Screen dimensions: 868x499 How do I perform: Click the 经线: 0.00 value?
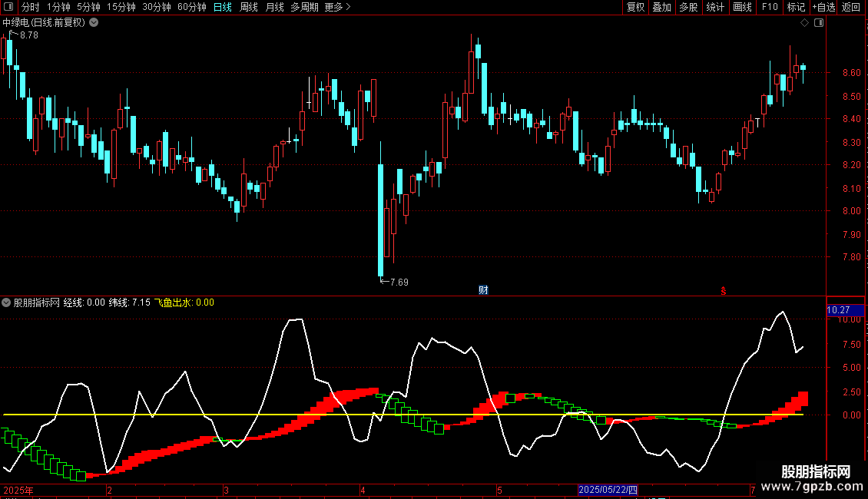[x=84, y=302]
